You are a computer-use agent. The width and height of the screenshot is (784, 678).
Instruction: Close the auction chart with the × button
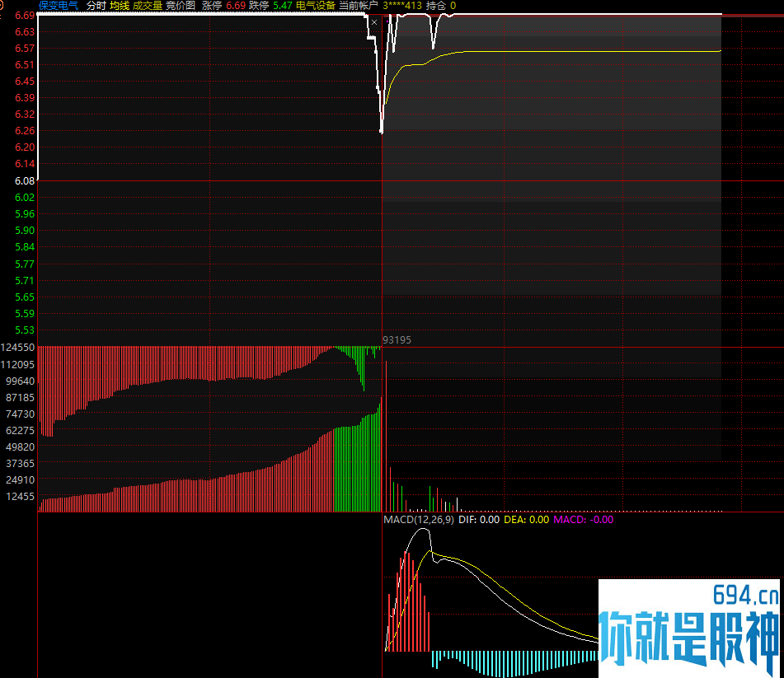pos(374,22)
